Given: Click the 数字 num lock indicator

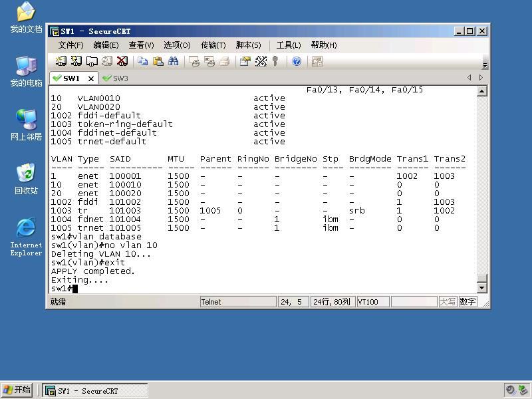Looking at the screenshot, I should click(467, 302).
